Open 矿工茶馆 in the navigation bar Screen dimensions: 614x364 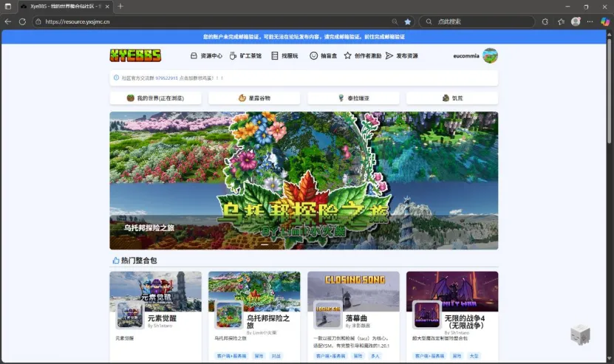coord(245,55)
